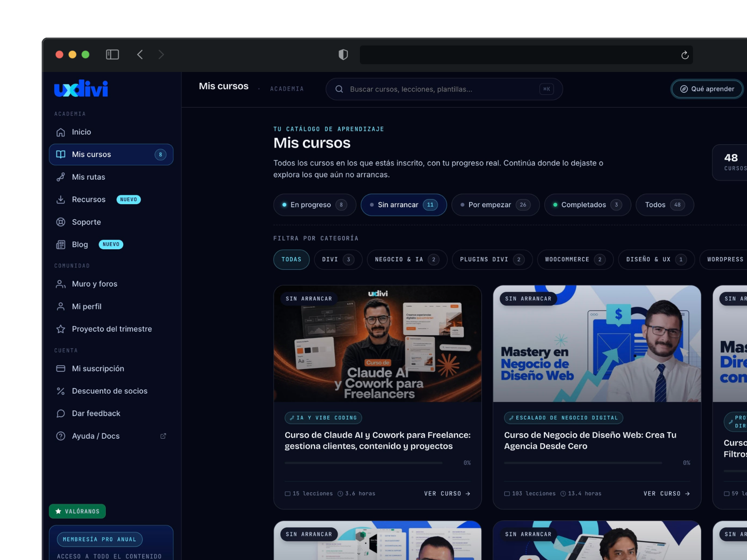Select the En progreso status filter
Screen dimensions: 747x560
(315, 205)
